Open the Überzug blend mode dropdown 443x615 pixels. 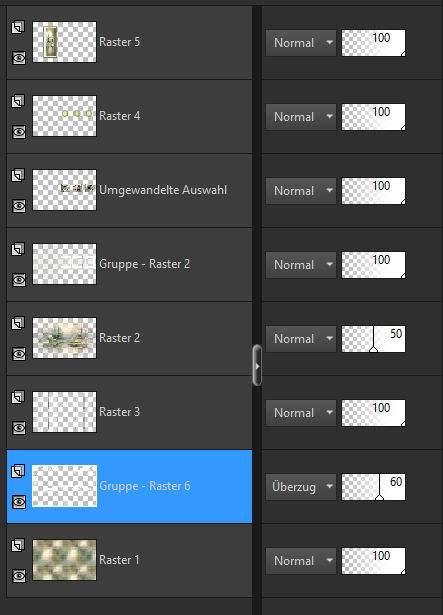[x=301, y=487]
